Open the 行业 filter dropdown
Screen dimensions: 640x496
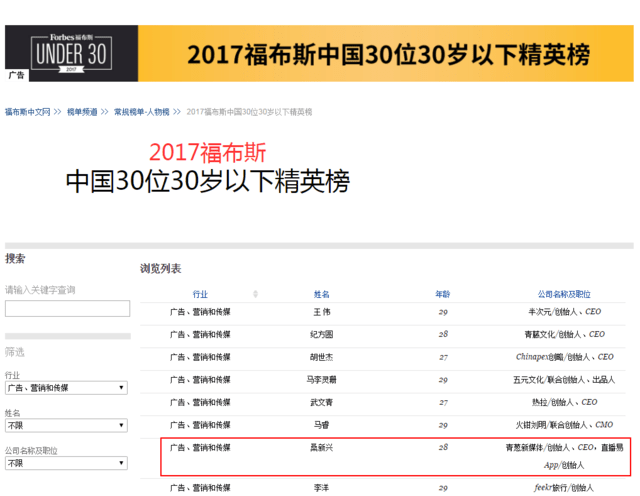coord(66,388)
